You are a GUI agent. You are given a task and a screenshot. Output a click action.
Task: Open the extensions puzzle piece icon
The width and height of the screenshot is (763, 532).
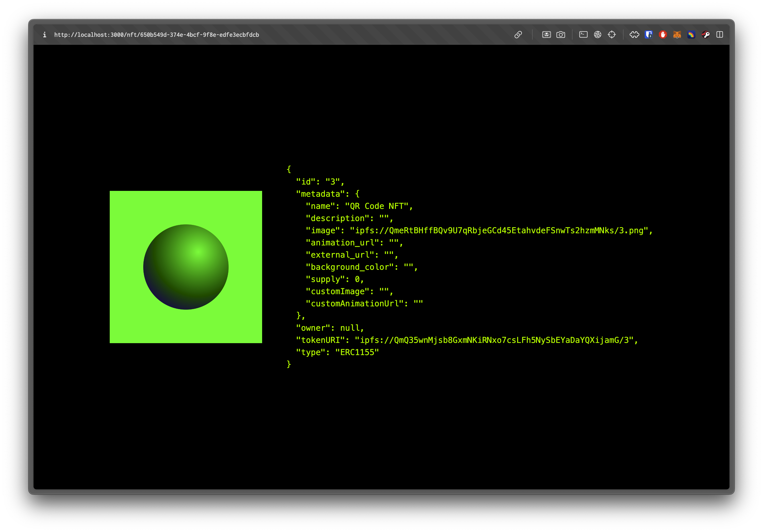[x=634, y=35]
